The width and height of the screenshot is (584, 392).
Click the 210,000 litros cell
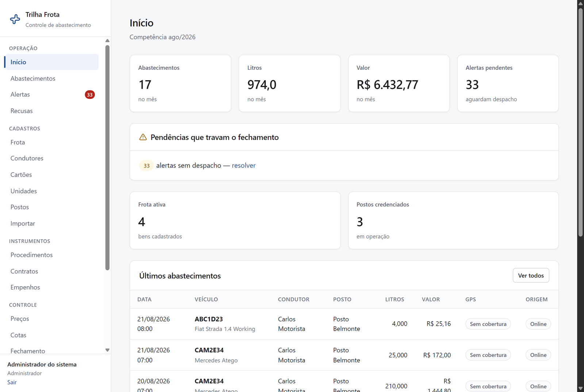396,386
